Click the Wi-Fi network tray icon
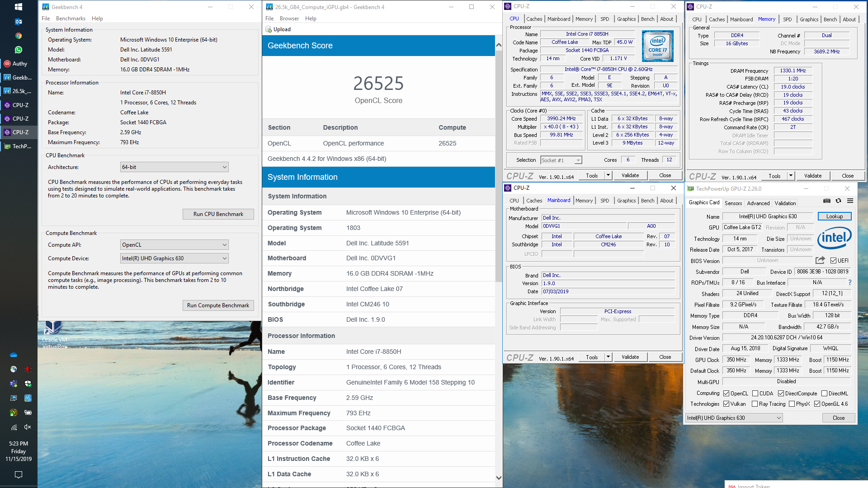Image resolution: width=868 pixels, height=488 pixels. 14,427
